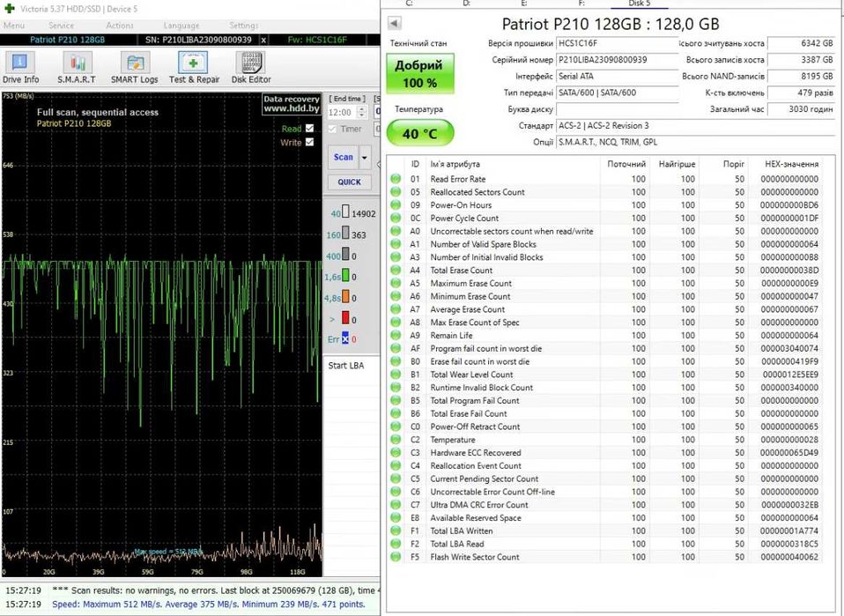The width and height of the screenshot is (844, 616).
Task: Open the dropdown arrow beside Scan
Action: coord(365,157)
